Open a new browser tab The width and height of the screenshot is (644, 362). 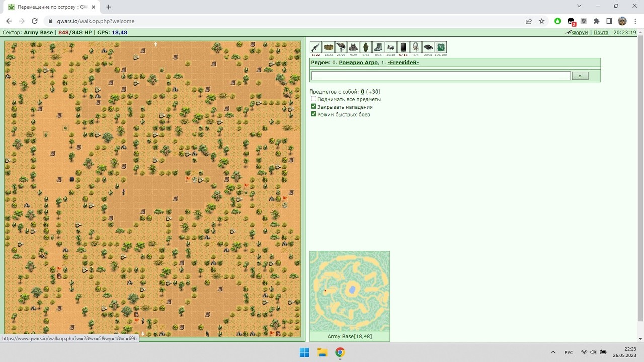[109, 7]
